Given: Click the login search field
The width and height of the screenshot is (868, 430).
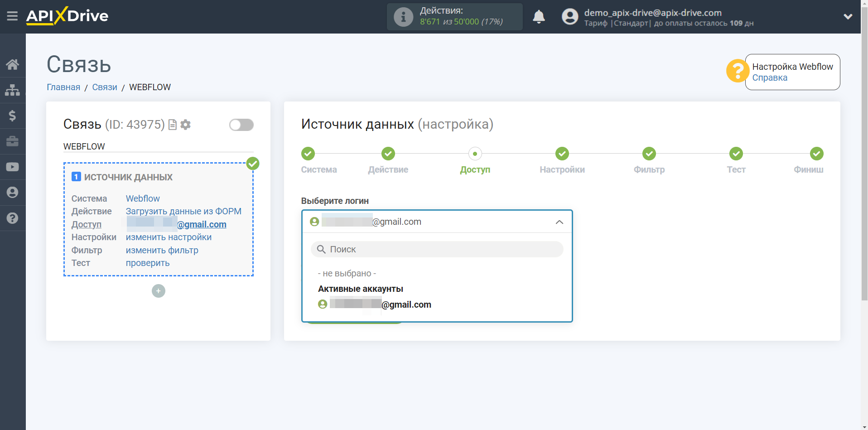Looking at the screenshot, I should tap(437, 249).
